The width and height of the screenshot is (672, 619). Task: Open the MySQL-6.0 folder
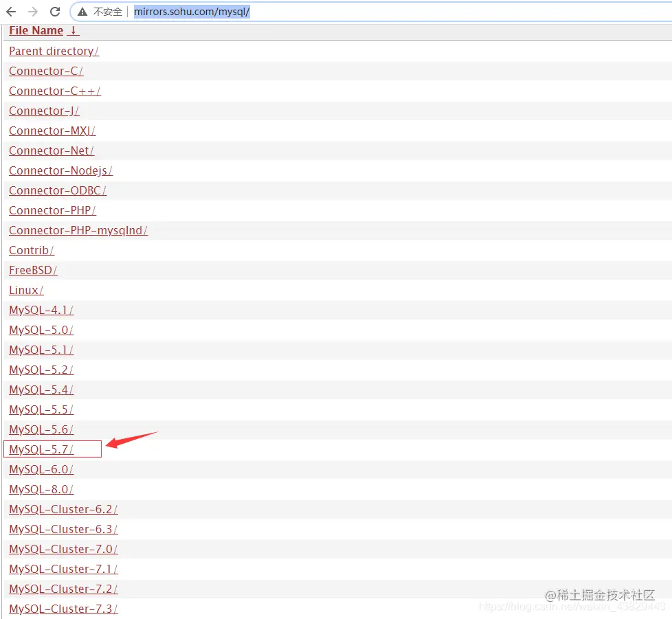(41, 469)
